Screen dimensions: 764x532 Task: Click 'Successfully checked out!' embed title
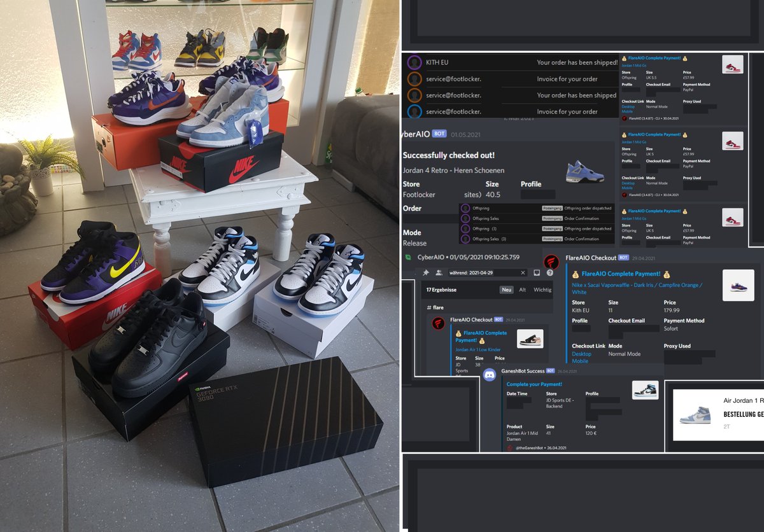point(449,155)
